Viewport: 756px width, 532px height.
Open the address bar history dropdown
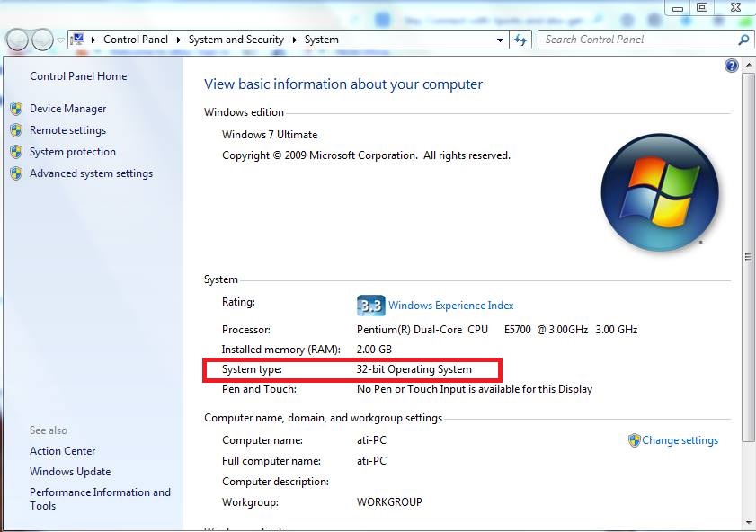[500, 40]
